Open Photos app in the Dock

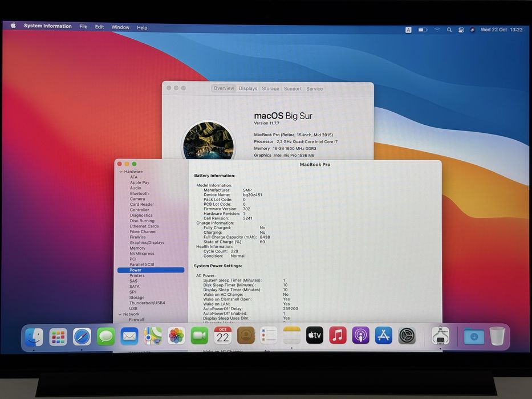(x=176, y=336)
